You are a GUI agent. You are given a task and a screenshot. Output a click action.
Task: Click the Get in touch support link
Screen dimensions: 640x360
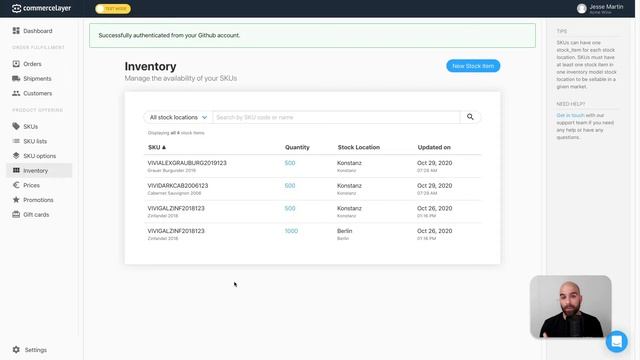[570, 115]
